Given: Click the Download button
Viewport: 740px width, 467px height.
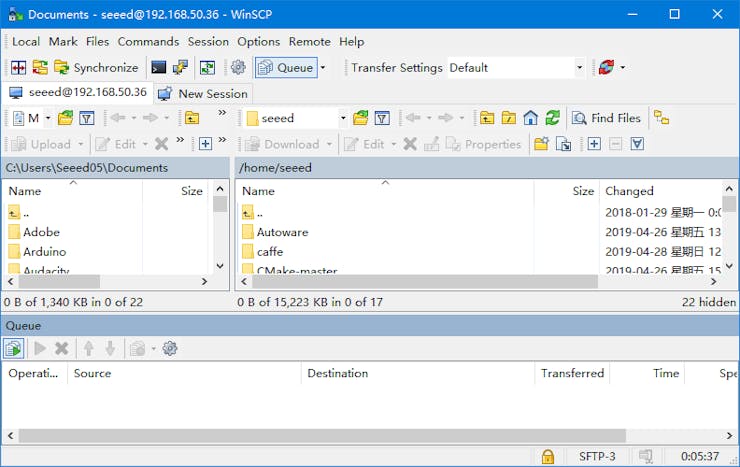Looking at the screenshot, I should tap(282, 144).
